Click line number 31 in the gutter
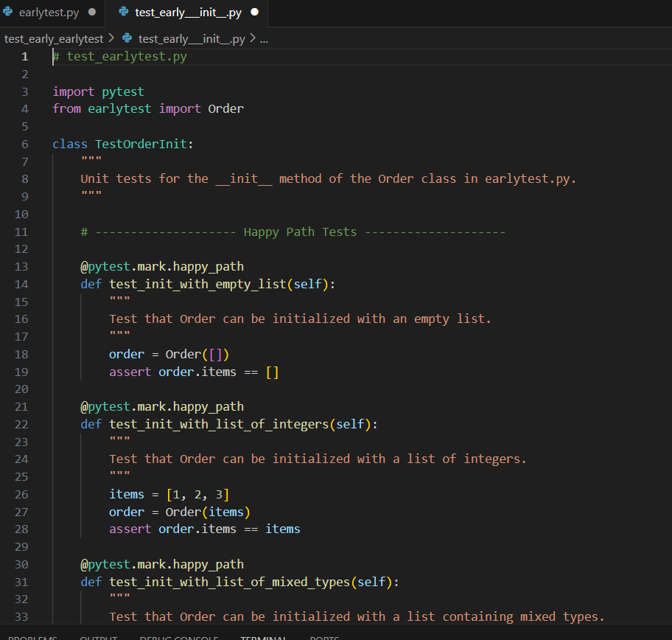 click(21, 582)
